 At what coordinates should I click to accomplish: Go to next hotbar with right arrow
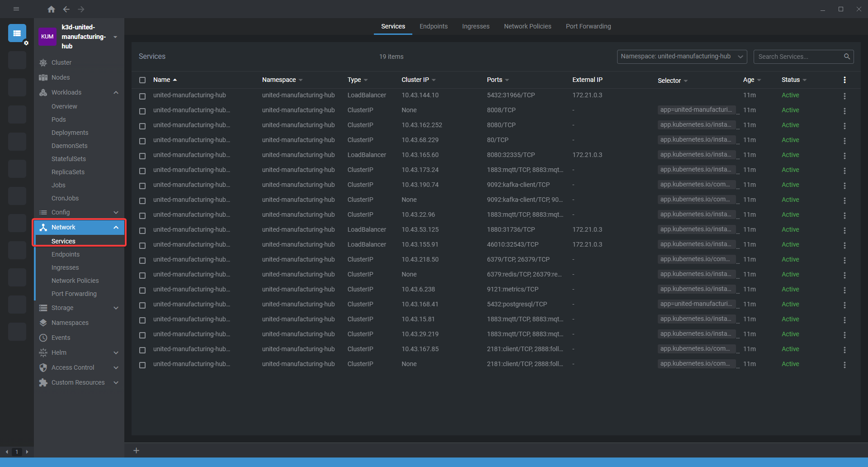pos(27,452)
